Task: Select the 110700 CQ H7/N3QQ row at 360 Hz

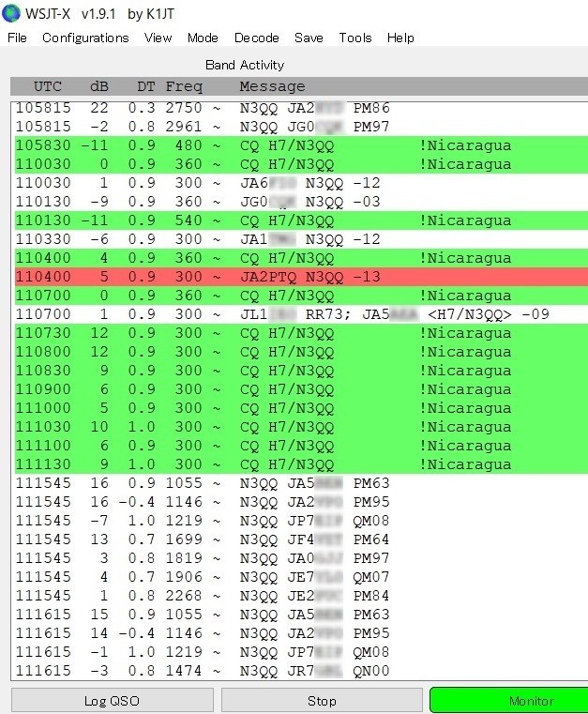Action: click(301, 296)
